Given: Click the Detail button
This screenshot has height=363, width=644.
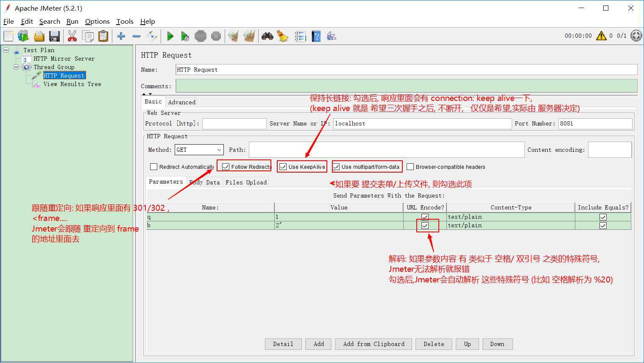Looking at the screenshot, I should pyautogui.click(x=283, y=344).
